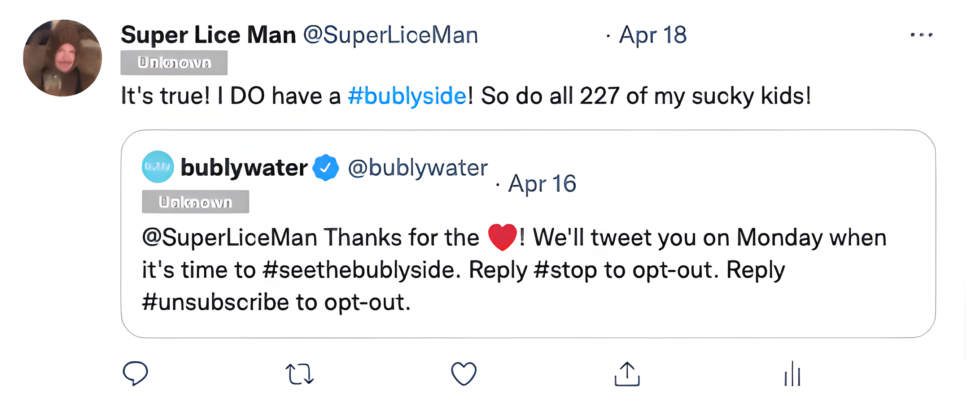Retweet this post using the retweet icon
The height and width of the screenshot is (407, 980).
299,374
